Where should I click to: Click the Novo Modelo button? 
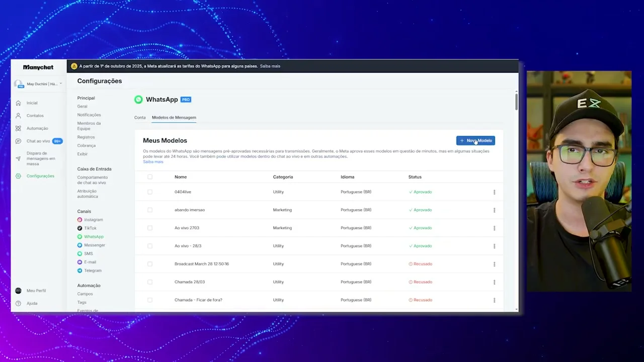[475, 141]
